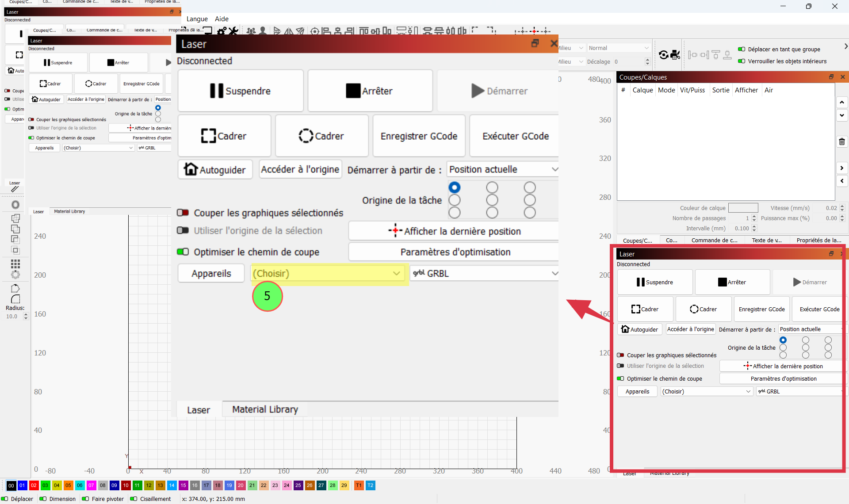Delete layer with trash icon

pos(841,141)
